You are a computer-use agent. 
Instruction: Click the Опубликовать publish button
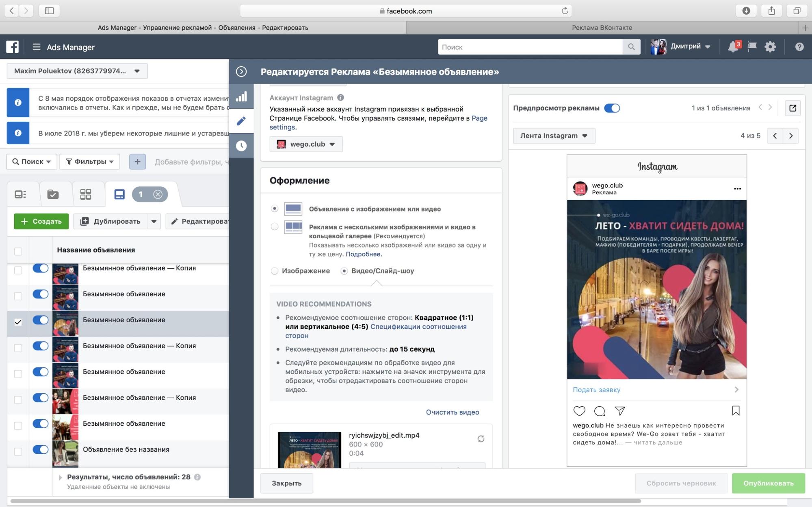[768, 483]
